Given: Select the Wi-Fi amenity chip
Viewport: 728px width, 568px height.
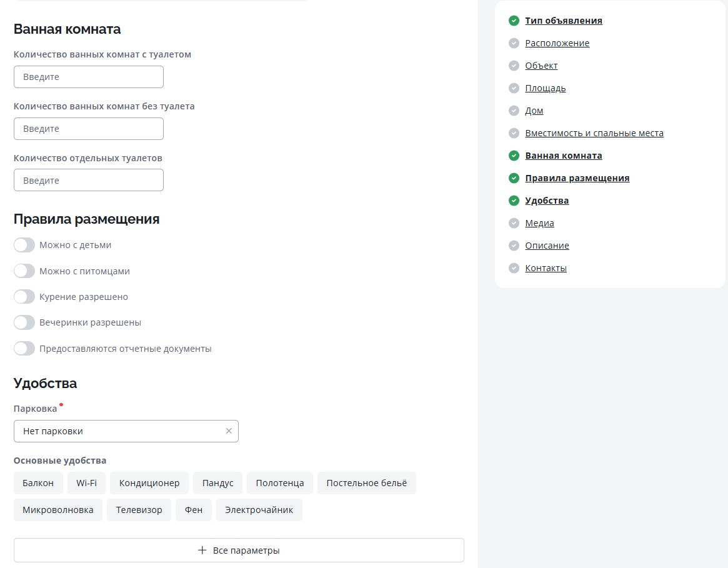Looking at the screenshot, I should (x=86, y=483).
